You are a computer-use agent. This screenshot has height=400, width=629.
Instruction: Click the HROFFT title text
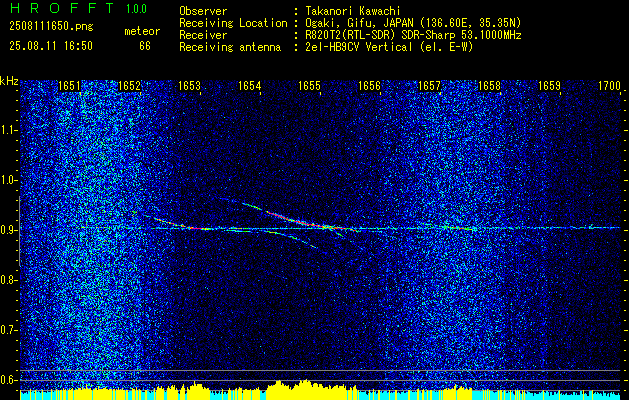point(63,8)
